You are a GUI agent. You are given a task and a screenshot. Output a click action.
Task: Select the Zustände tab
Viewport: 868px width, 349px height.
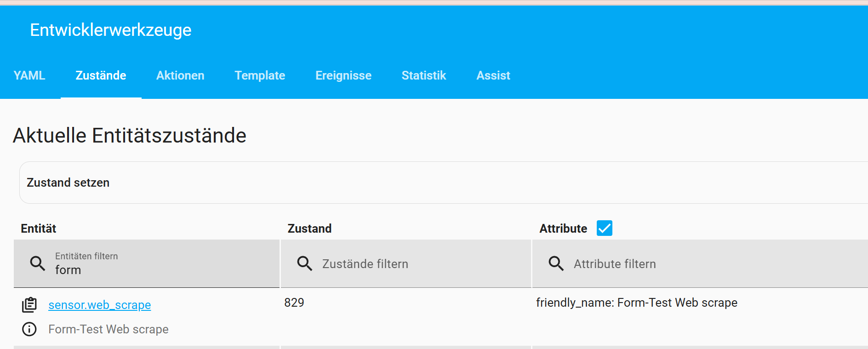[101, 75]
